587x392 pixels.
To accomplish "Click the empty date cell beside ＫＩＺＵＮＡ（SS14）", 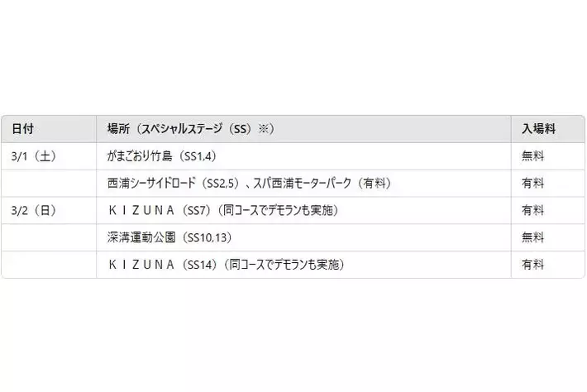I will pyautogui.click(x=50, y=265).
